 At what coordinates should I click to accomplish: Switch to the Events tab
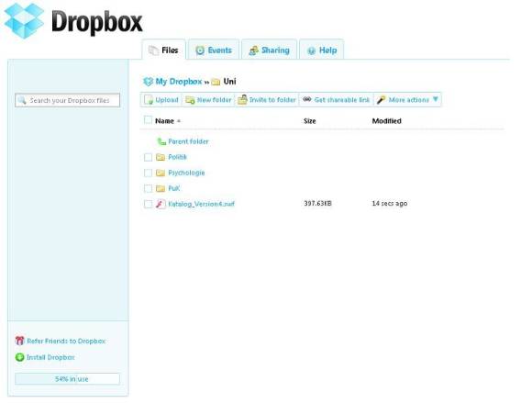tap(214, 50)
